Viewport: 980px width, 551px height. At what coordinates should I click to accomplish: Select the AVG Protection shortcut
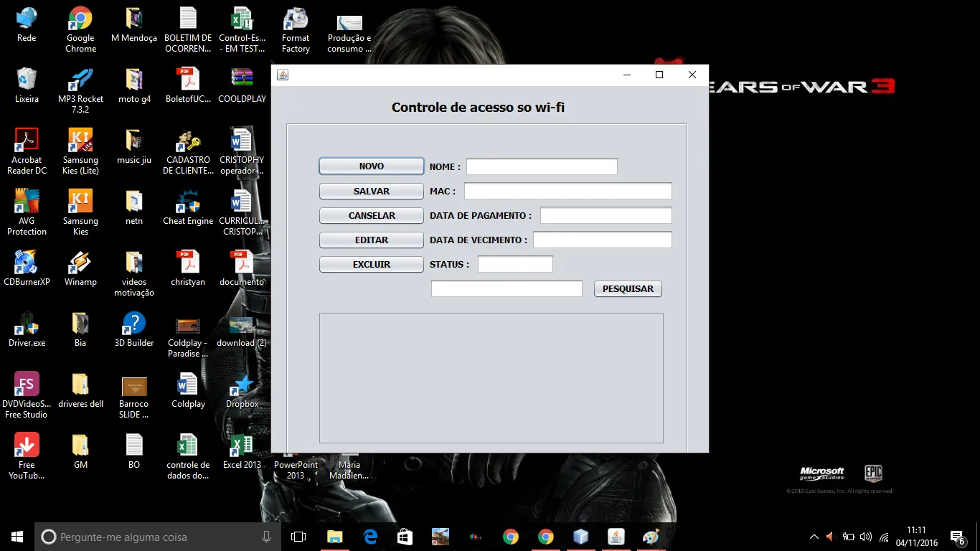pyautogui.click(x=27, y=213)
